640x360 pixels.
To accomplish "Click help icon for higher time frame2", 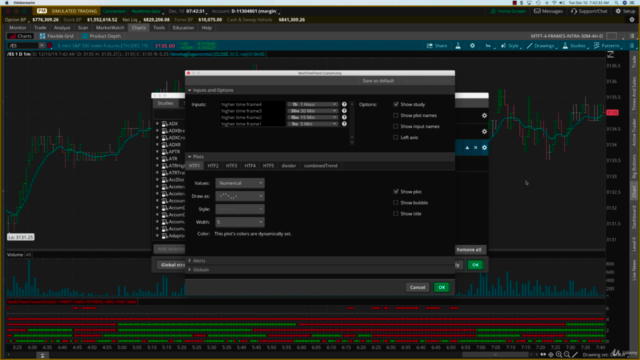I will (344, 118).
